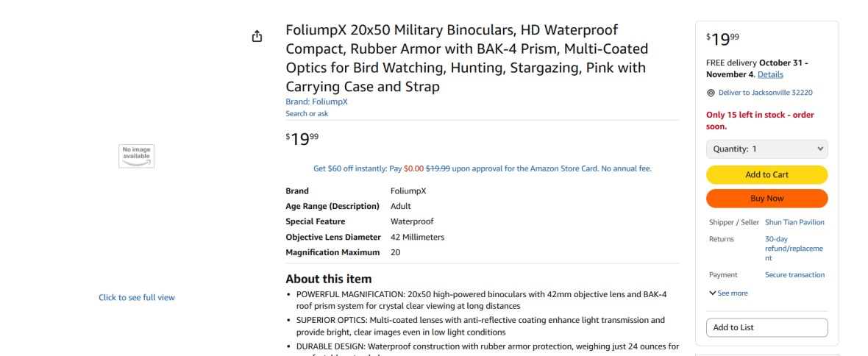Click the Search or ask link

(307, 113)
